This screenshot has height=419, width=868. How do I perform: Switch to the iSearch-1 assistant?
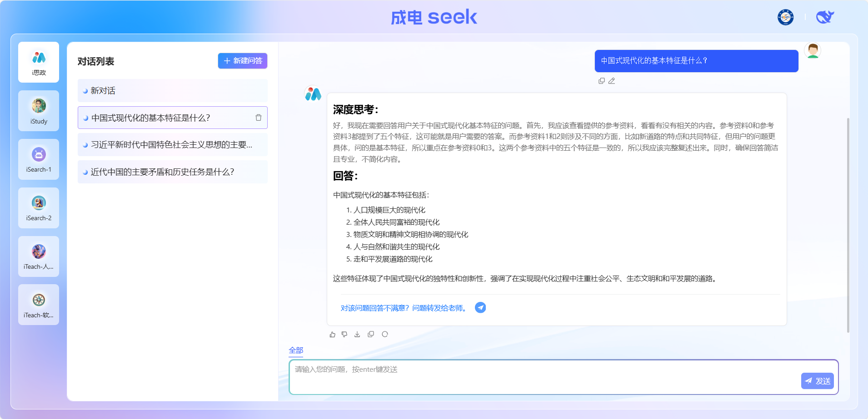(x=39, y=159)
